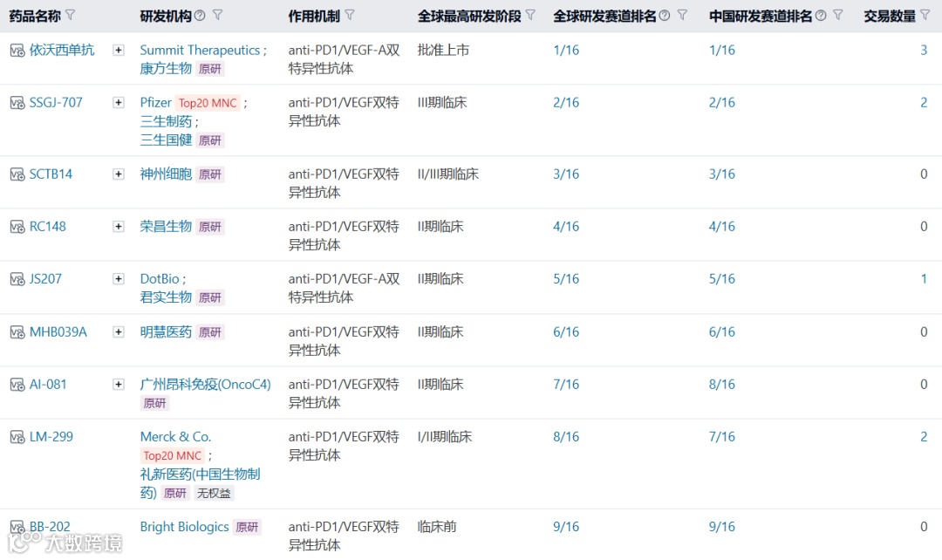Click the VS compare icon beside BB-202
This screenshot has height=560, width=942.
[17, 526]
